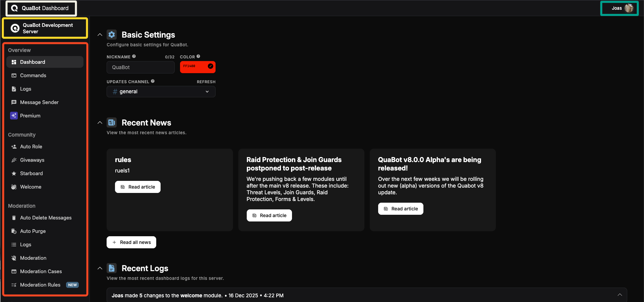Click the "Community" sidebar section heading
This screenshot has height=302, width=644.
(x=22, y=135)
